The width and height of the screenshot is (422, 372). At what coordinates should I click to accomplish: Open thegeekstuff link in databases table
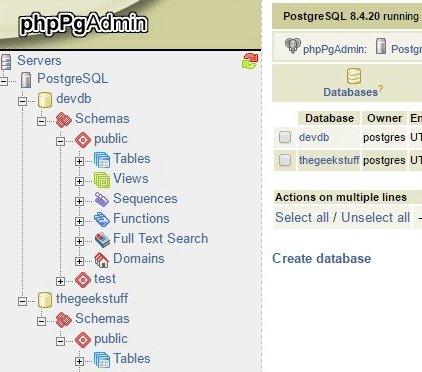click(x=329, y=160)
